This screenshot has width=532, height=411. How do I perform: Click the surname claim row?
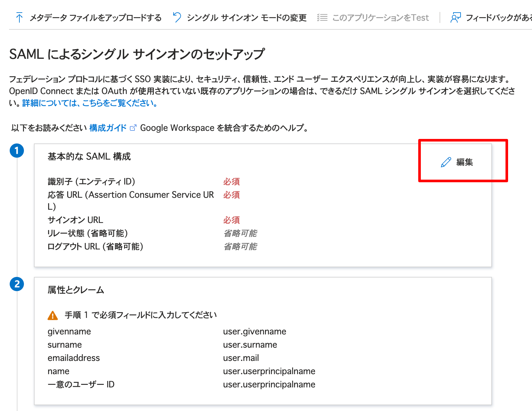[x=65, y=344]
